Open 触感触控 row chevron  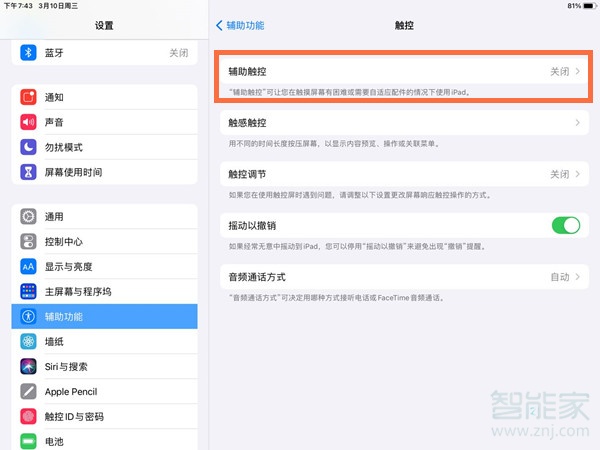tap(577, 123)
